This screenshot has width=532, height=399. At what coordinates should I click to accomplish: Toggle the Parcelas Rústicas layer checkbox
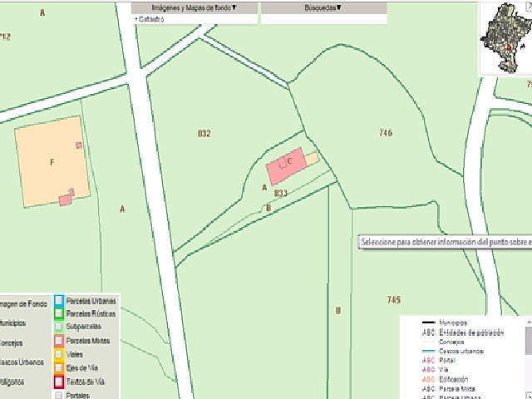59,314
